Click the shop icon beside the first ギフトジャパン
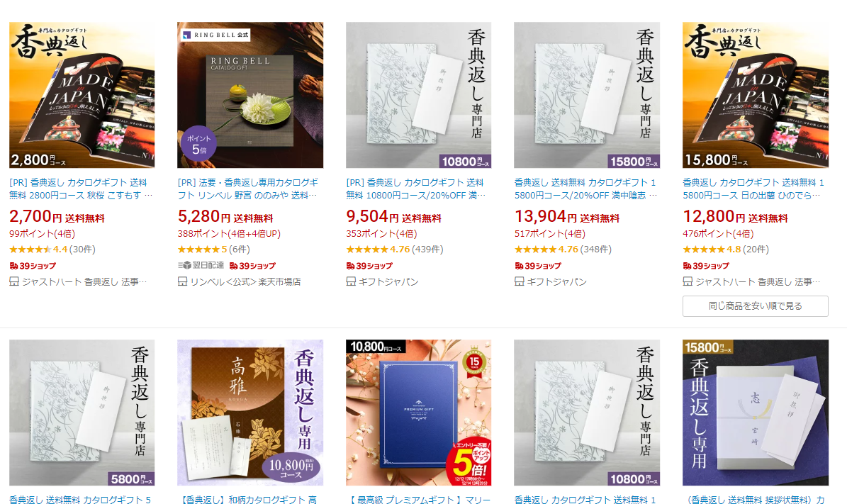This screenshot has width=847, height=504. coord(351,281)
